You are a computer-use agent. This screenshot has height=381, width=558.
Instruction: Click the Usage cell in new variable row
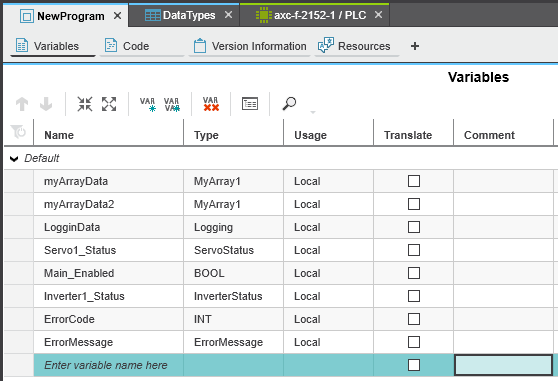[328, 365]
